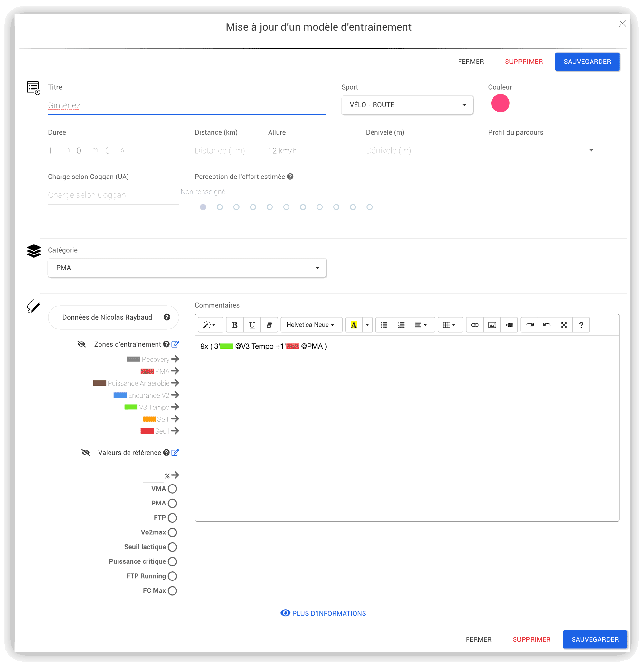Image resolution: width=644 pixels, height=662 pixels.
Task: Select the FTP reference radio button
Action: point(172,517)
